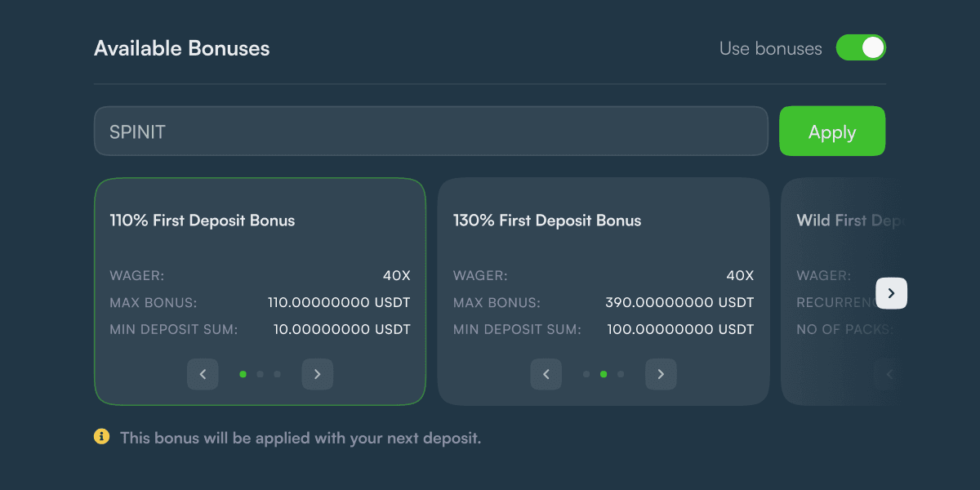Go to next variant in 110% bonus card
The image size is (980, 490).
318,375
